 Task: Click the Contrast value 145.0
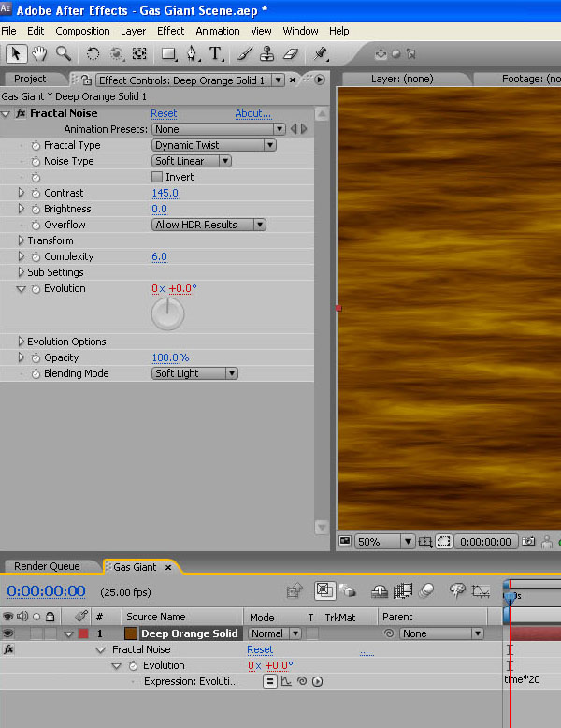click(165, 193)
